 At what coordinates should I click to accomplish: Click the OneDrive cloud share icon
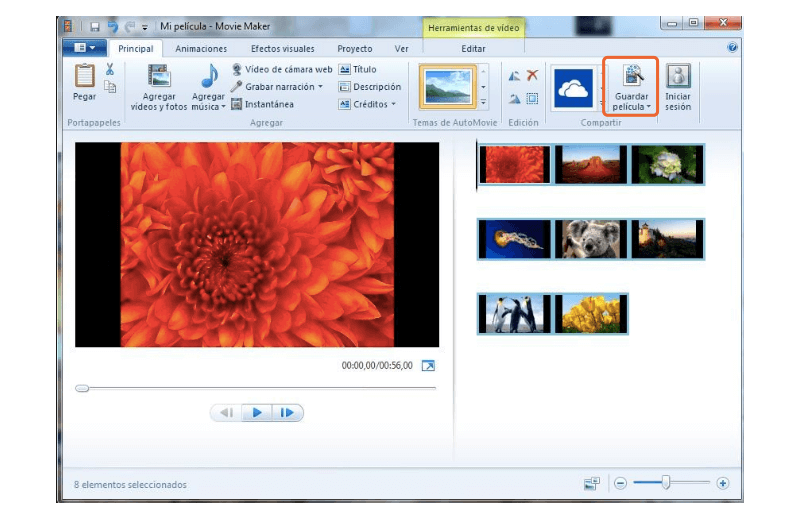[x=573, y=87]
